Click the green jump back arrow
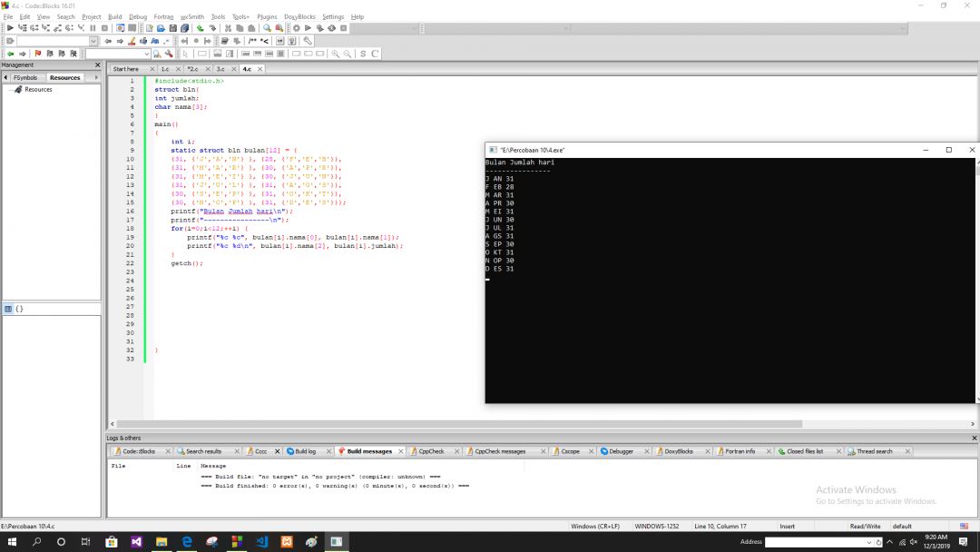The image size is (980, 552). click(11, 54)
